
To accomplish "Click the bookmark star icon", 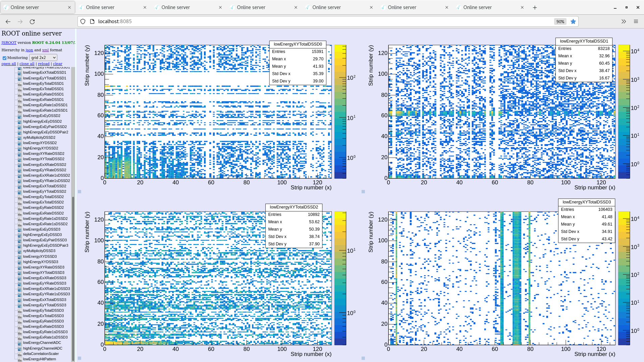I will (573, 22).
